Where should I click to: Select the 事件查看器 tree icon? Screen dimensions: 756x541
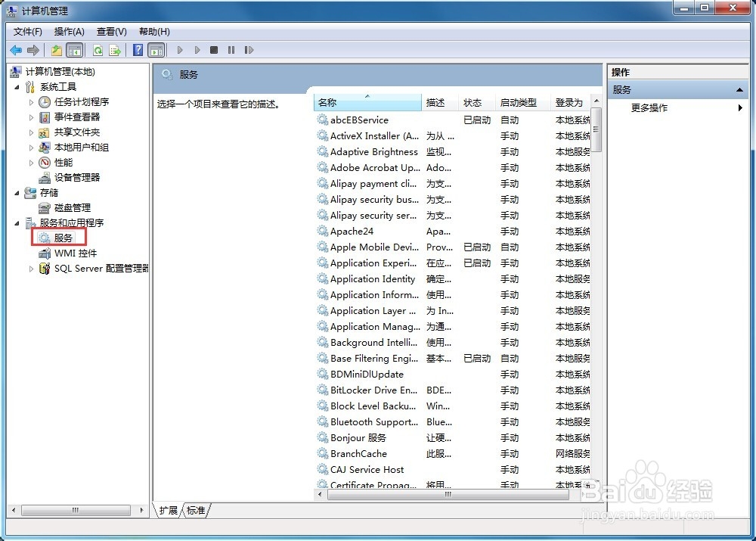tap(45, 117)
